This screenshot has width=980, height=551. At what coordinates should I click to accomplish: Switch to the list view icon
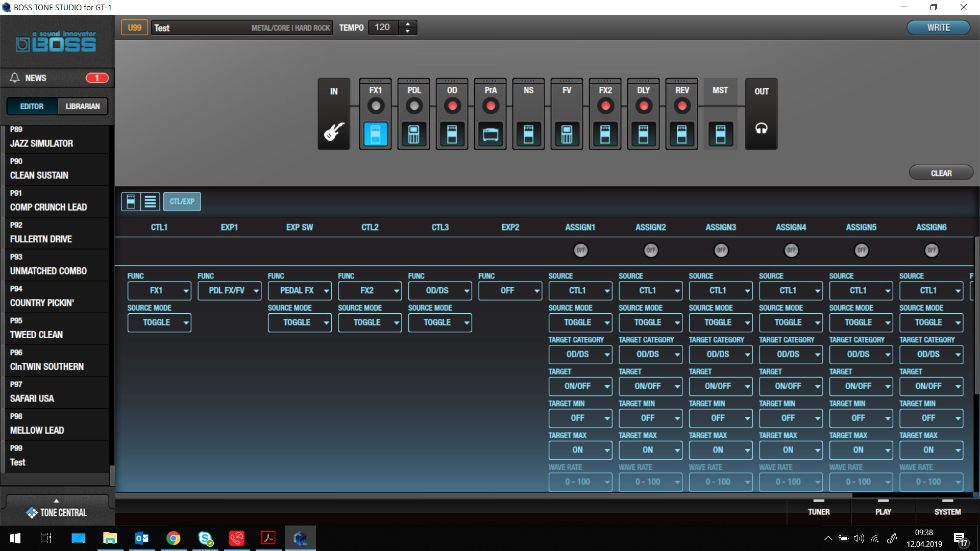click(150, 202)
